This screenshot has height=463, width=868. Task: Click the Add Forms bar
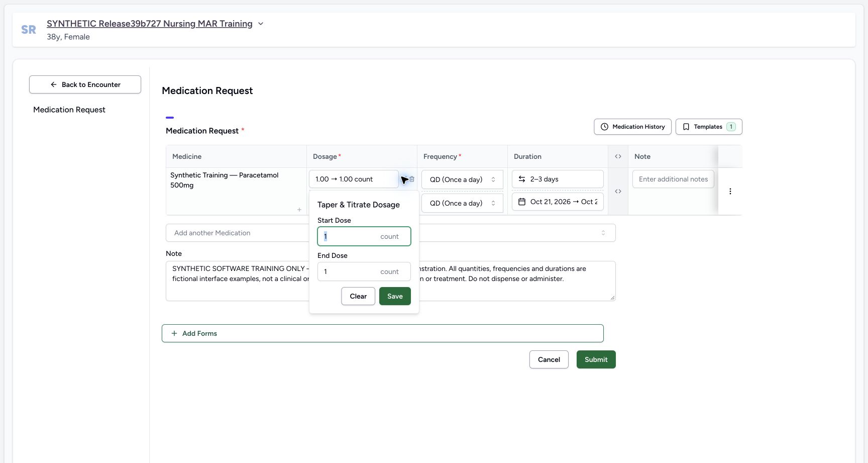click(x=382, y=333)
